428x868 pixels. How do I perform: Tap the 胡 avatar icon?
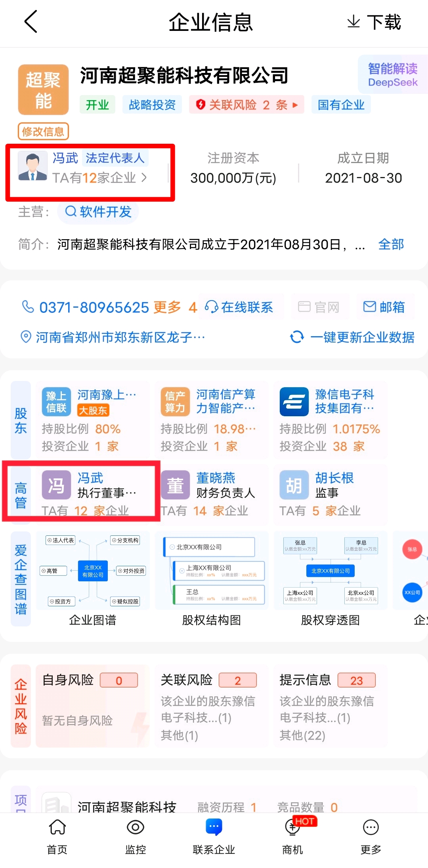294,485
